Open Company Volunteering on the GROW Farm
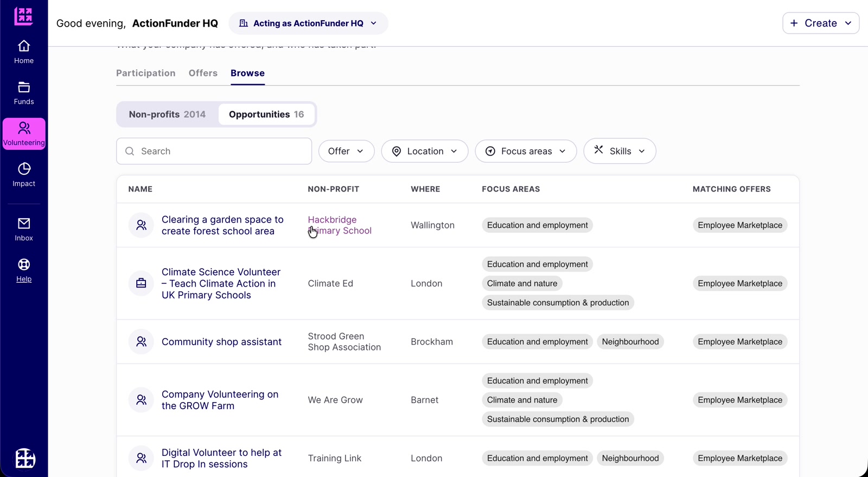This screenshot has height=477, width=868. (220, 400)
